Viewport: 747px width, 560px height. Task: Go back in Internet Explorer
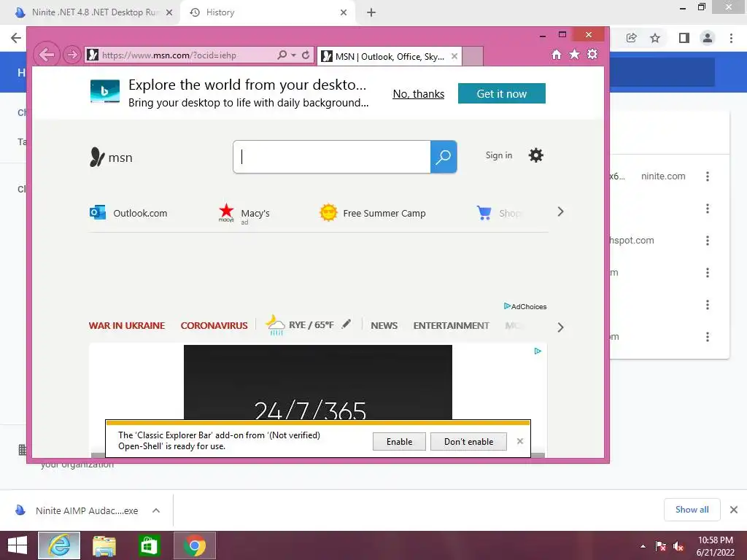pyautogui.click(x=46, y=54)
